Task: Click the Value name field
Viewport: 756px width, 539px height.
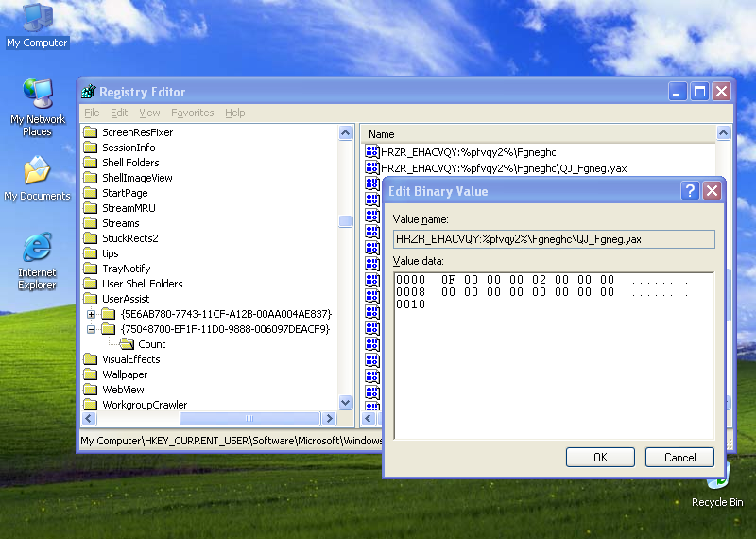Action: point(554,239)
